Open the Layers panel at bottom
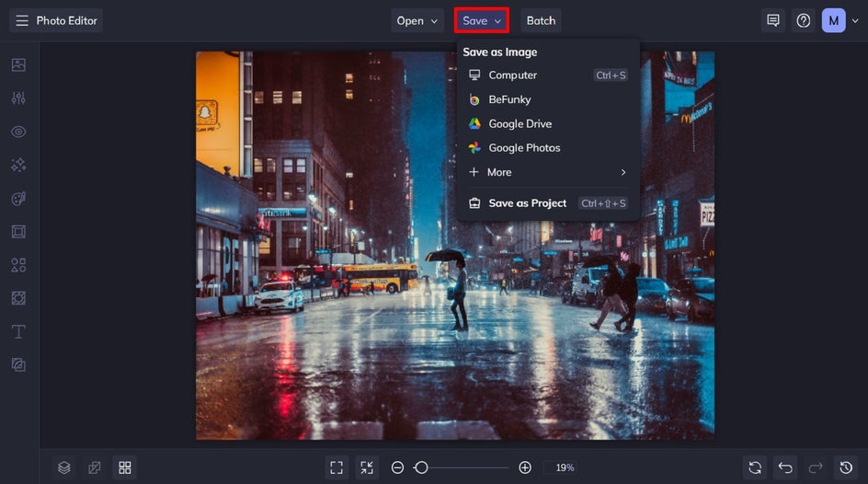 click(64, 467)
